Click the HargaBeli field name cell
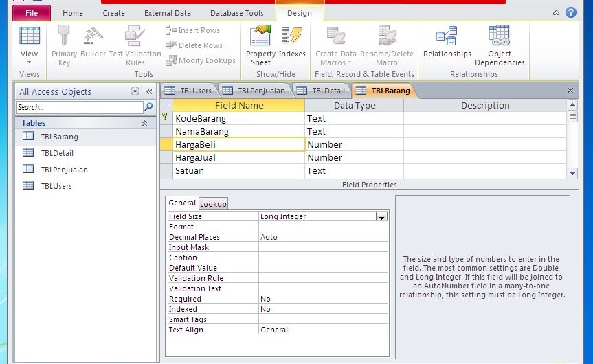This screenshot has width=593, height=364. [x=238, y=144]
